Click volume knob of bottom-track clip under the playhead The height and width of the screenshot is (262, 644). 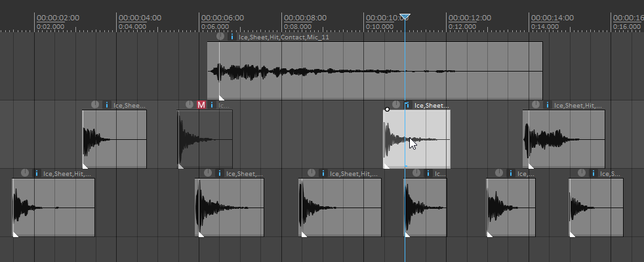pyautogui.click(x=416, y=173)
